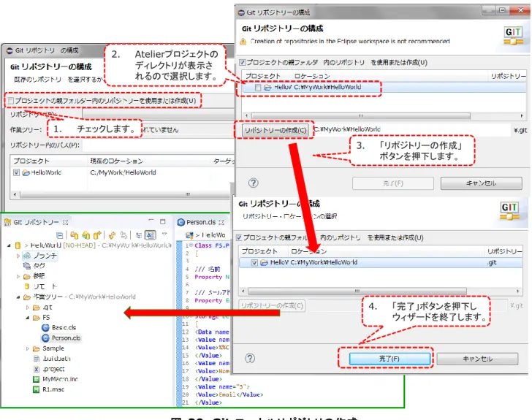Select C:/MyWork/HelloWorld location cell in left dialog
The image size is (532, 420).
point(123,172)
